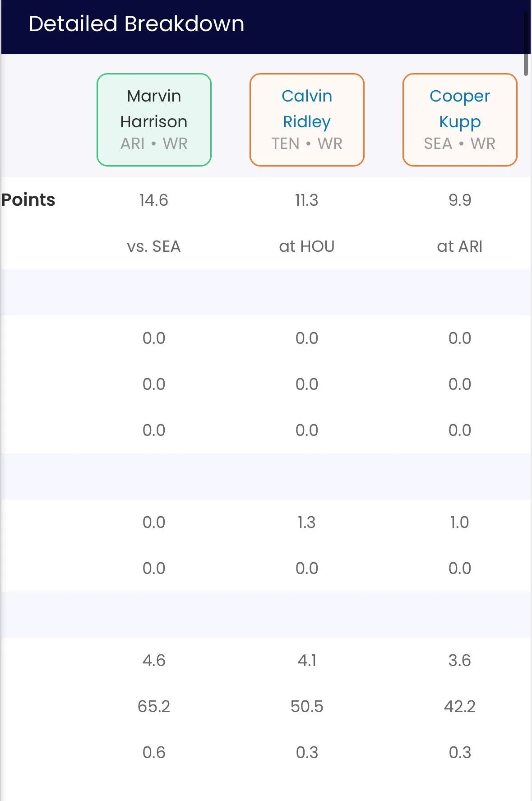This screenshot has height=801, width=532.
Task: Click the Detailed Breakdown header
Action: click(x=136, y=24)
